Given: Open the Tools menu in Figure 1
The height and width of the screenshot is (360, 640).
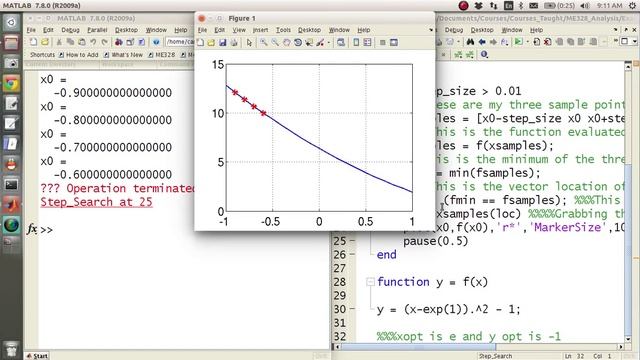Looking at the screenshot, I should click(283, 30).
